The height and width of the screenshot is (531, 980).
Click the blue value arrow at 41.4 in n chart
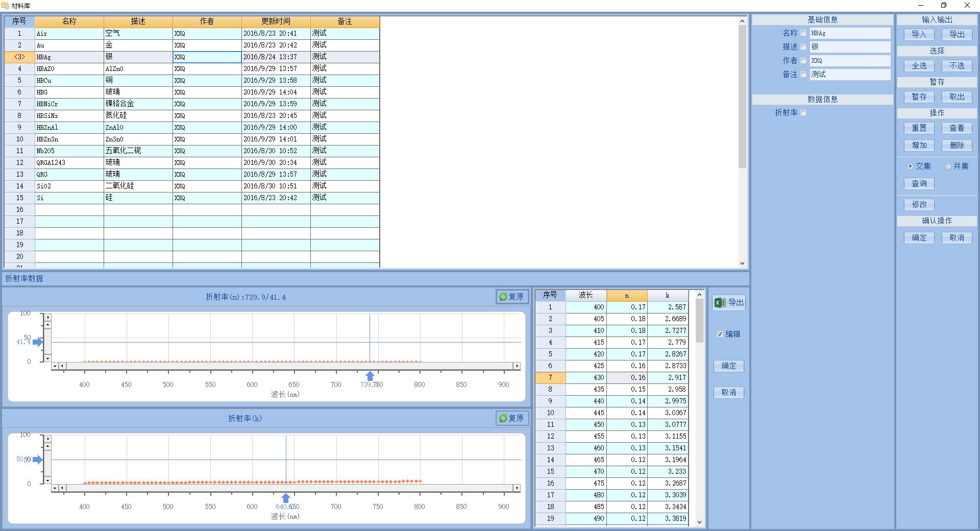(x=38, y=342)
